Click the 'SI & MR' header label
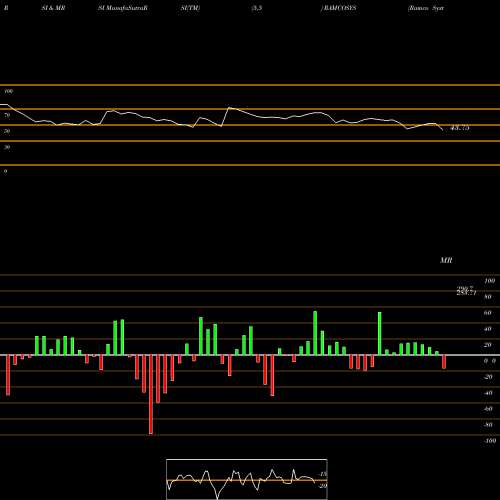500x500 pixels. (53, 8)
